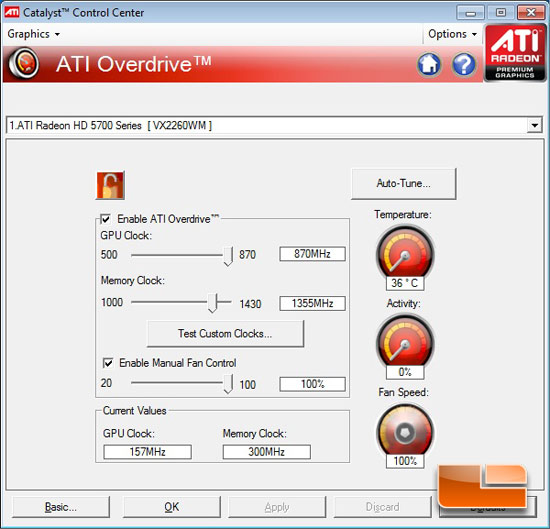The width and height of the screenshot is (550, 529).
Task: Click the Home icon in the Overdrive header
Action: tap(429, 64)
